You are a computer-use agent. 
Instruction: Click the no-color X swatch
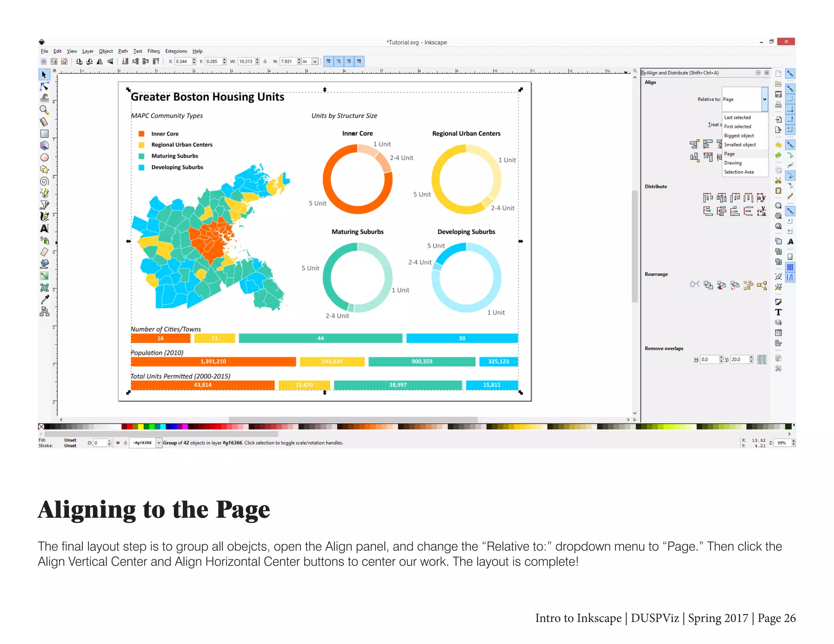(x=41, y=427)
